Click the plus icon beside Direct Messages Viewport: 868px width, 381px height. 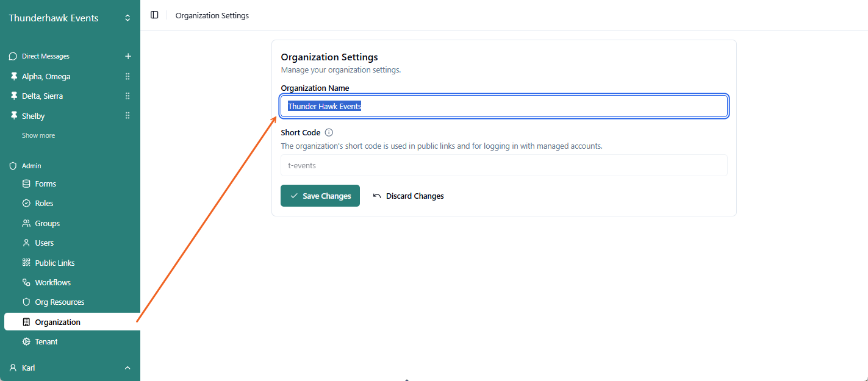tap(128, 56)
